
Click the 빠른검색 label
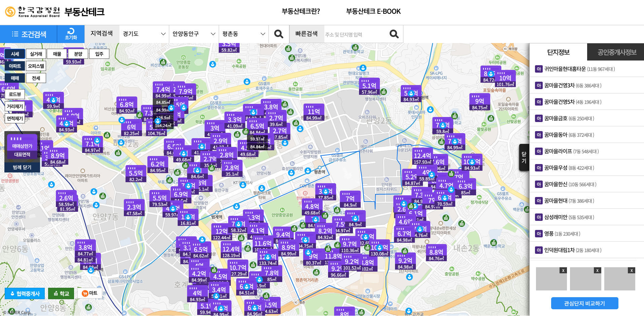click(x=307, y=34)
